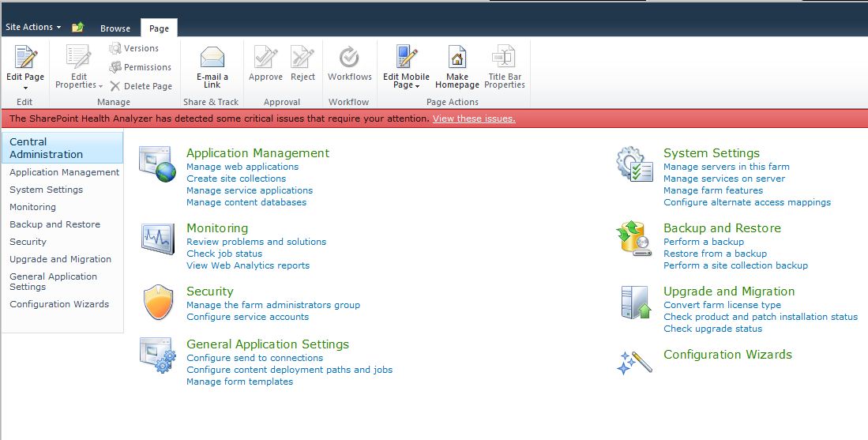
Task: Select System Settings in the sidebar
Action: tap(46, 190)
